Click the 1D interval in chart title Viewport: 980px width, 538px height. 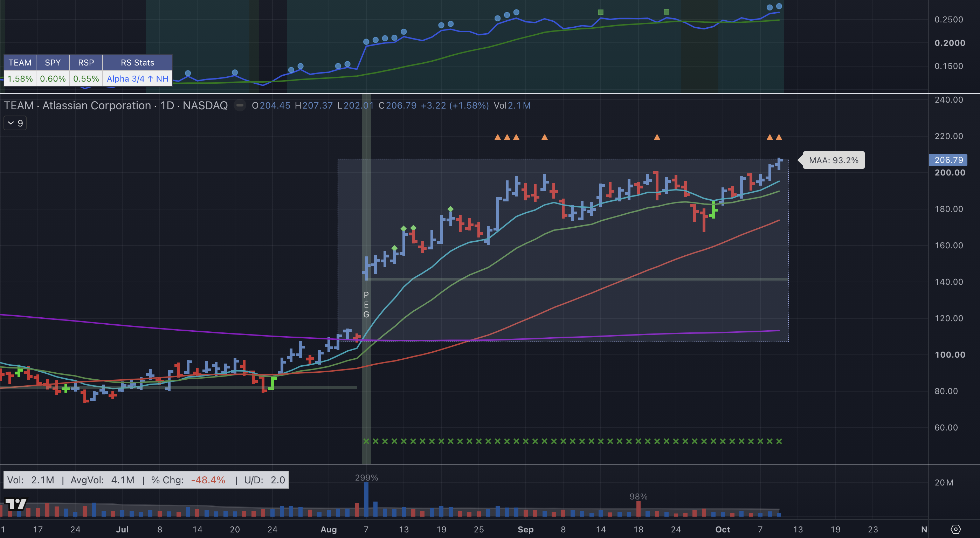[167, 105]
